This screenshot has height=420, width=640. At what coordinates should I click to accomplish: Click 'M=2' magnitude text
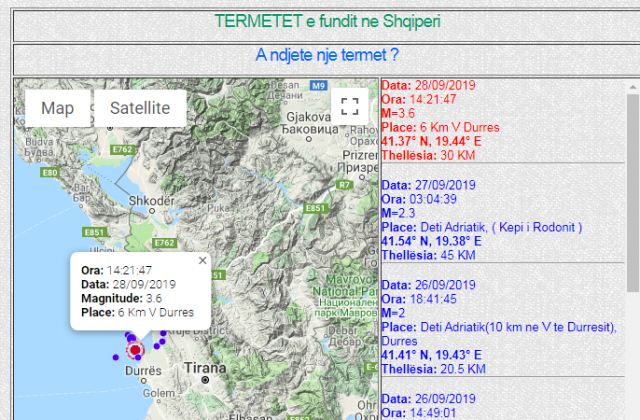pos(393,313)
